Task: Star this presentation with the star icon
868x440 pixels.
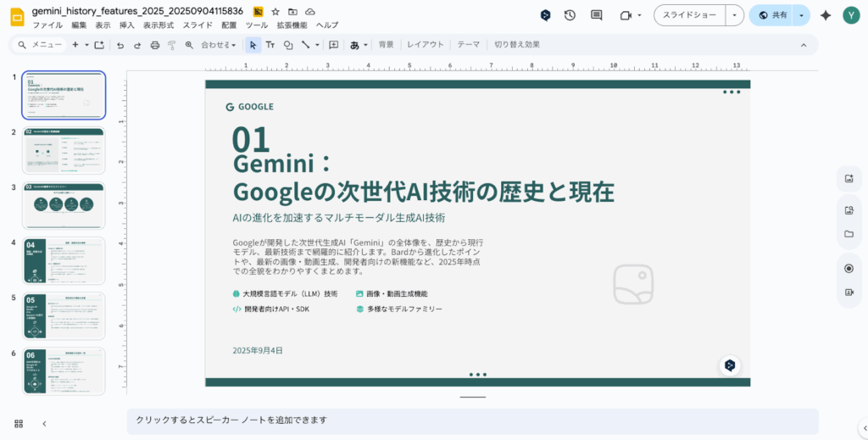Action: tap(275, 12)
